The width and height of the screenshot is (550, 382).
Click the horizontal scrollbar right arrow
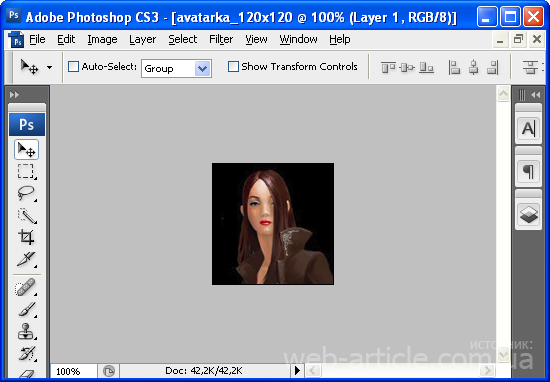pyautogui.click(x=487, y=370)
